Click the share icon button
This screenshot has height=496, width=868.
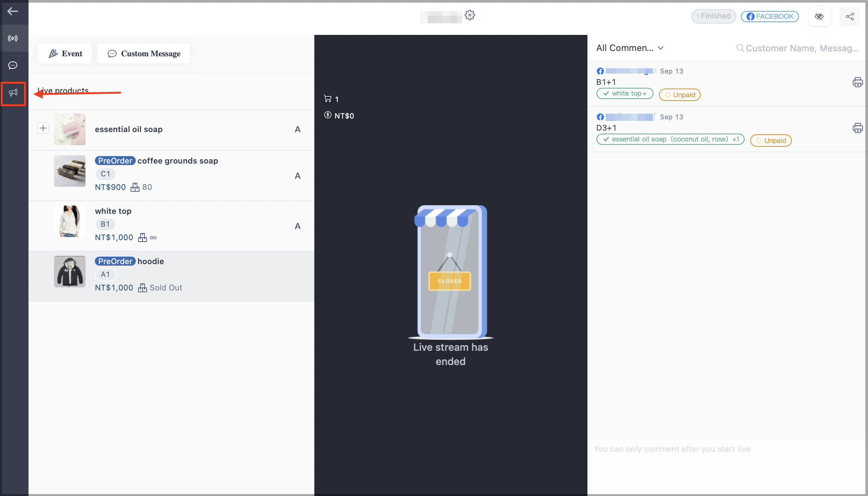coord(850,17)
